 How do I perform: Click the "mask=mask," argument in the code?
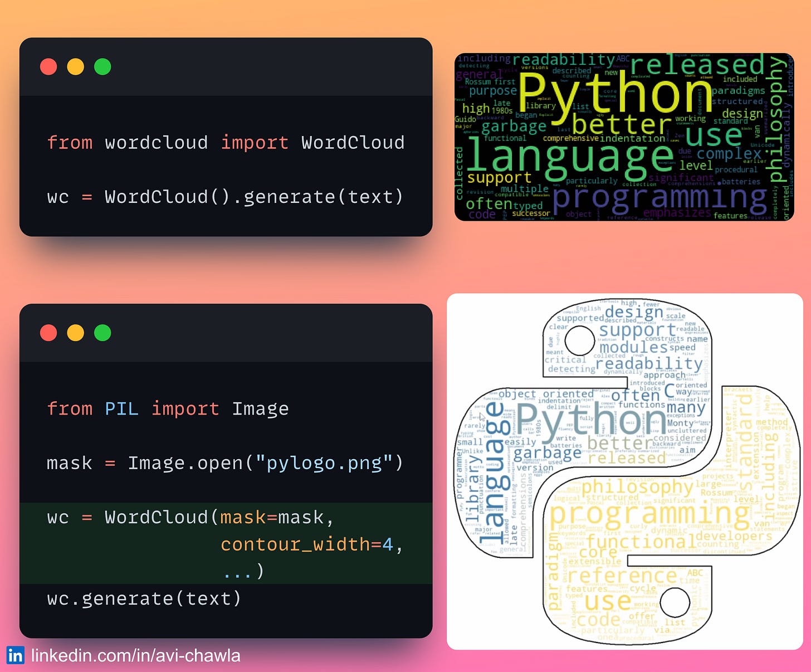[277, 518]
